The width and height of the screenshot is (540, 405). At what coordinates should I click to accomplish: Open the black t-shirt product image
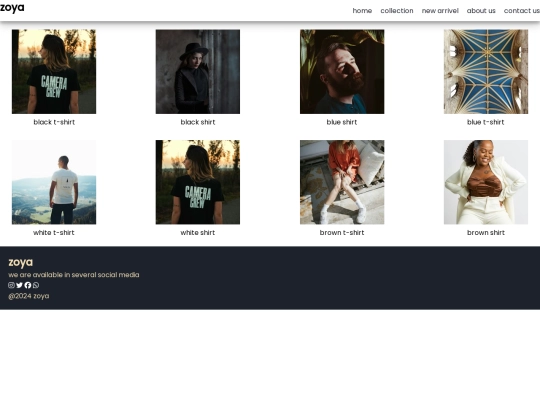click(54, 72)
